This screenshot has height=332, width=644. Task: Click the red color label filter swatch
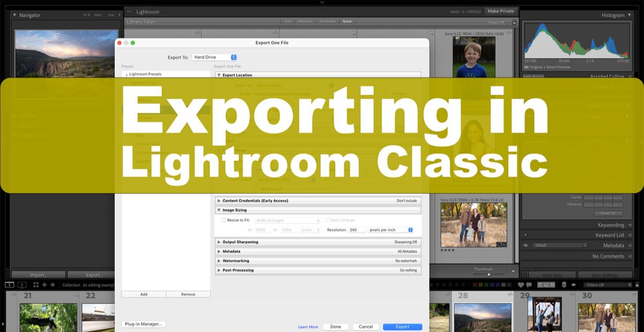(475, 285)
